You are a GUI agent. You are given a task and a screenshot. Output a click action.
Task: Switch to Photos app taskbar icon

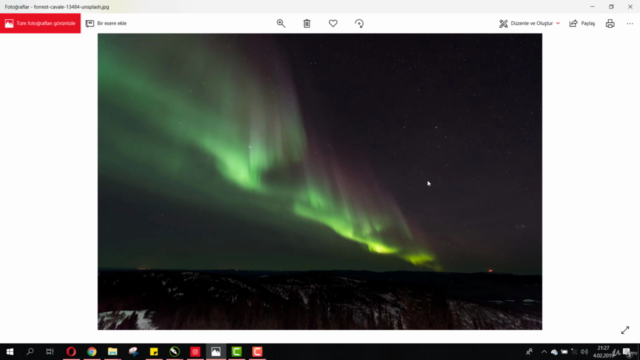click(x=216, y=351)
